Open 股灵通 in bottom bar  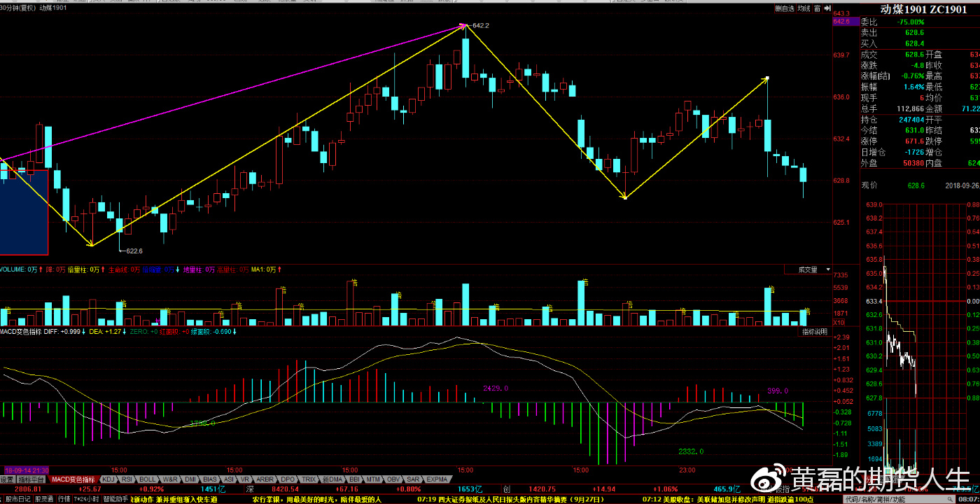pos(44,499)
